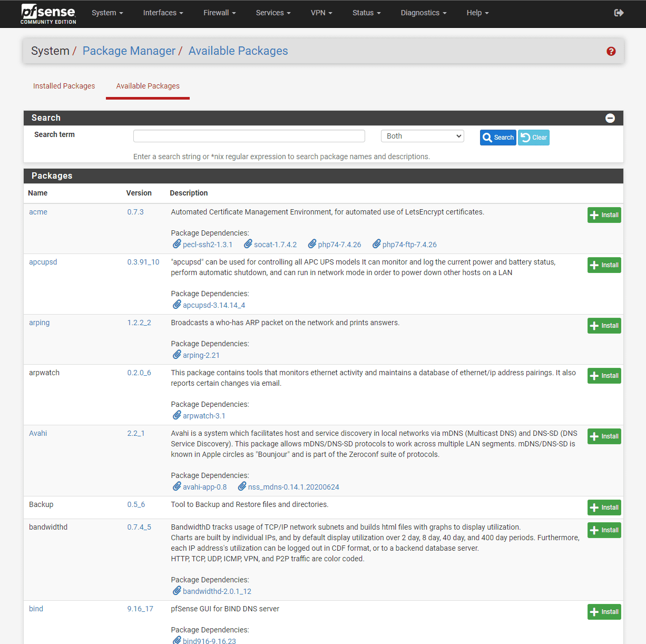The height and width of the screenshot is (644, 646).
Task: Click apcupsd version 0.3.91_10 link
Action: [143, 262]
